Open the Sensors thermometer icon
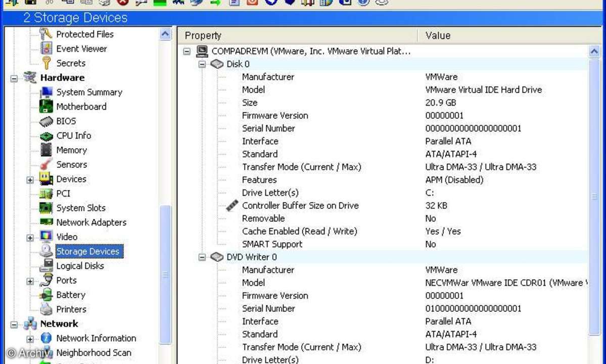This screenshot has height=364, width=606. tap(46, 165)
